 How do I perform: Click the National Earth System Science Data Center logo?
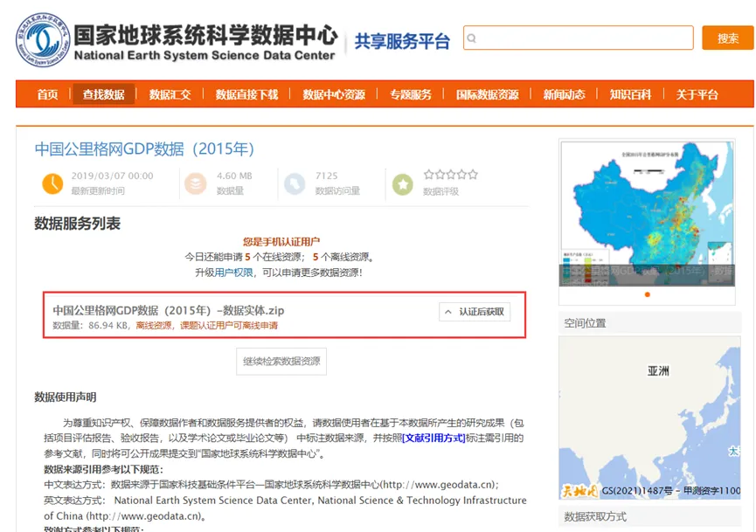click(43, 40)
